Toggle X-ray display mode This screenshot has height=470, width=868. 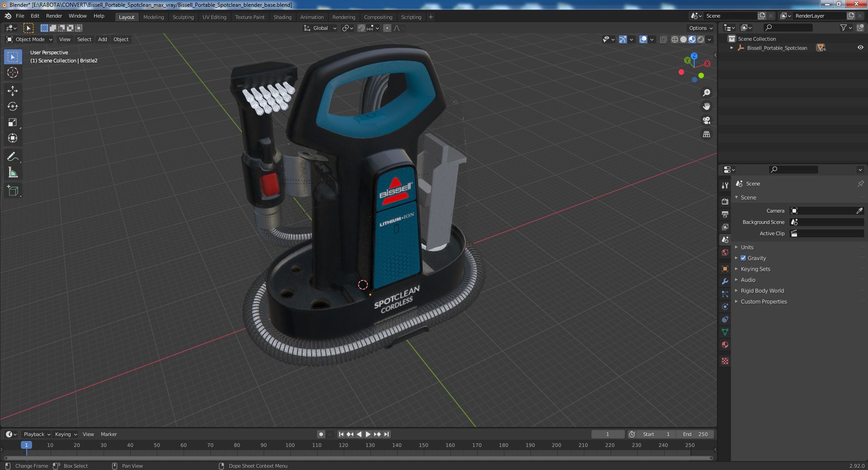pos(663,39)
